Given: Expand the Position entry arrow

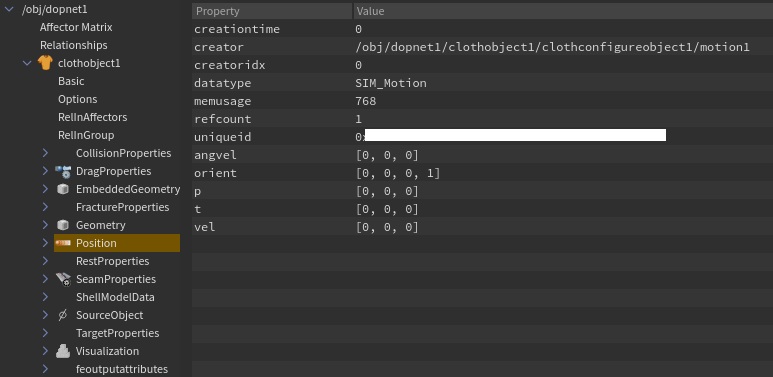Looking at the screenshot, I should 45,243.
